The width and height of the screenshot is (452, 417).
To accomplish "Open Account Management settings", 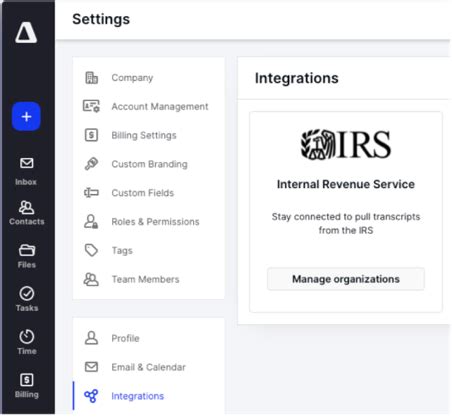I will 149,106.
